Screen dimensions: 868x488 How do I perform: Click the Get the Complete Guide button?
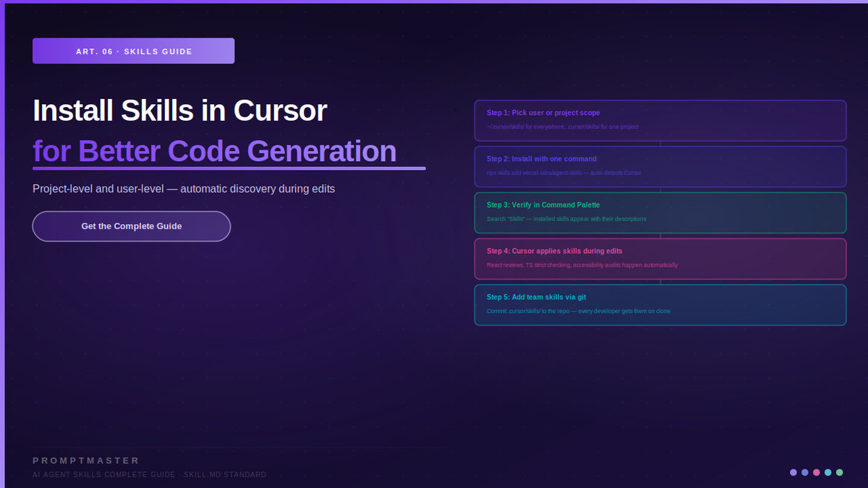point(132,226)
